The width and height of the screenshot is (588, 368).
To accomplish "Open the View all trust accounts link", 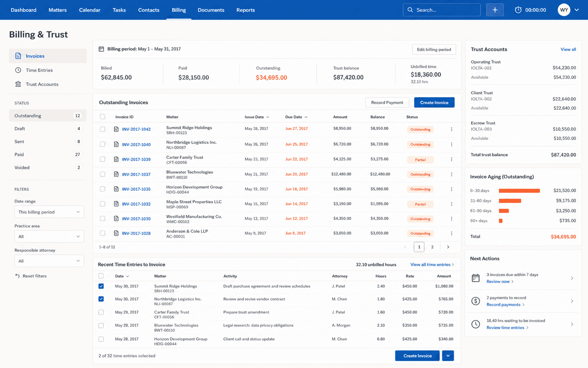I will 568,49.
